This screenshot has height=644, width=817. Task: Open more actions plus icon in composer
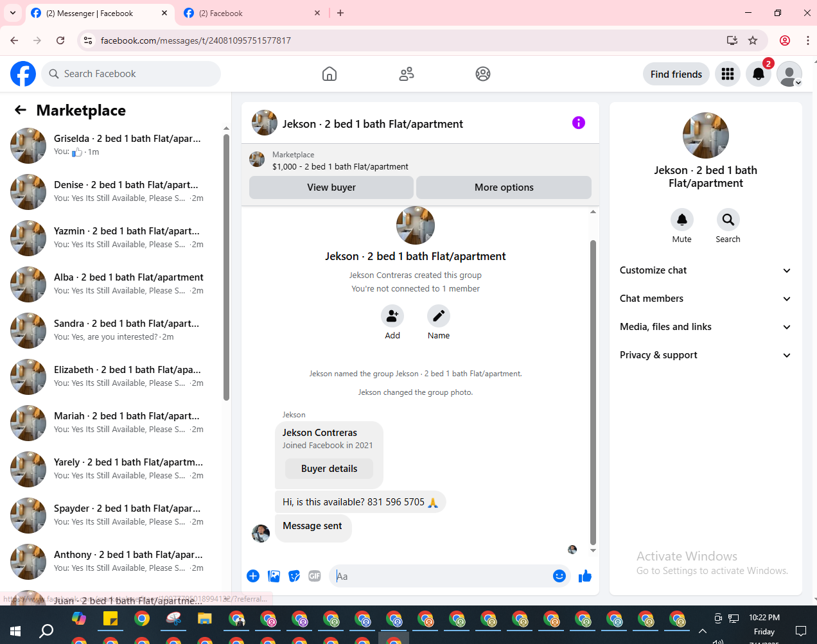pyautogui.click(x=253, y=576)
